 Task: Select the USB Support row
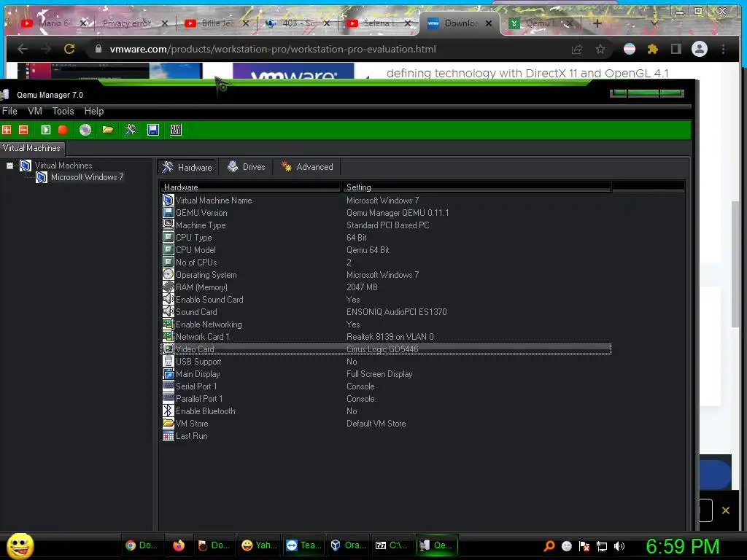[x=386, y=362]
